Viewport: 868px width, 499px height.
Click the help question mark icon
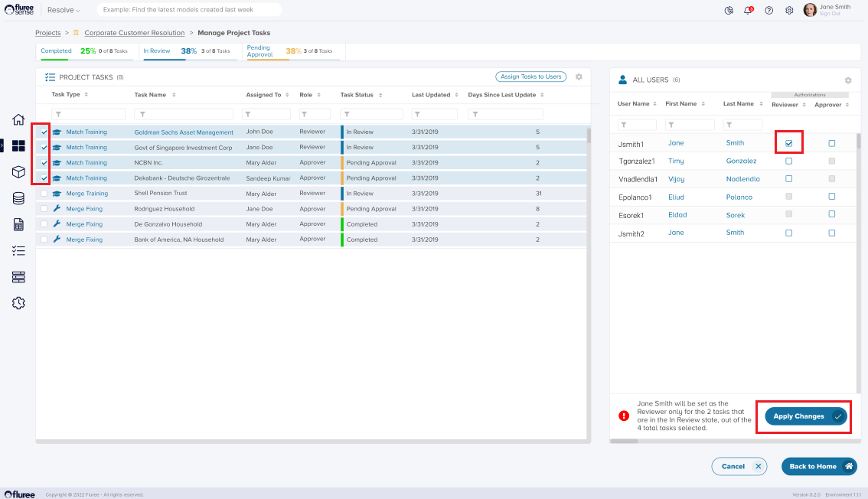pyautogui.click(x=768, y=10)
